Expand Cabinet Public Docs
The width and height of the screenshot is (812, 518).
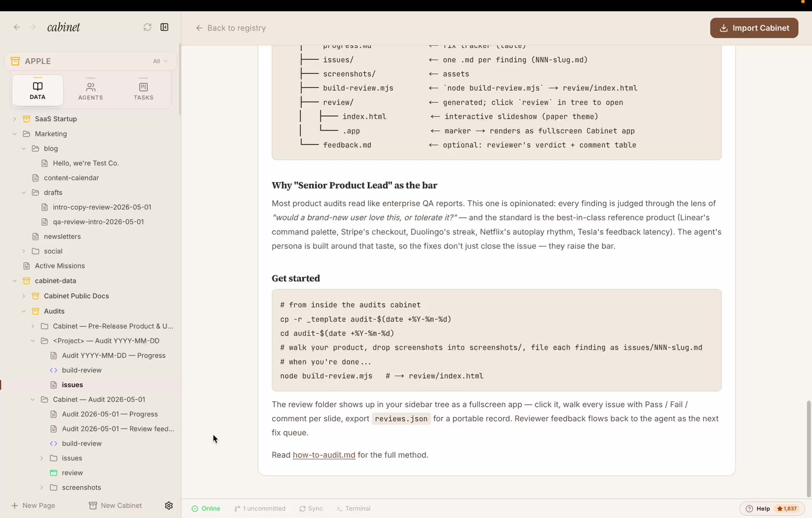tap(24, 296)
